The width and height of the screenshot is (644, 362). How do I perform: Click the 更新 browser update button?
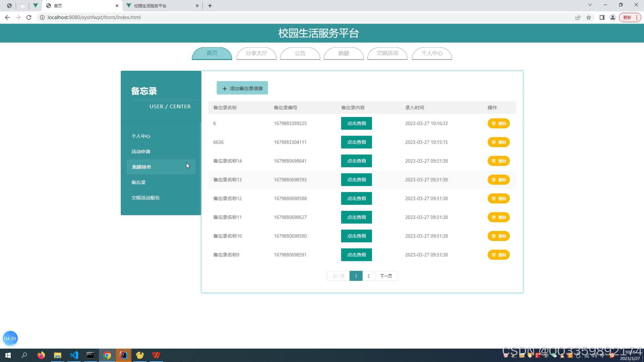click(x=630, y=17)
